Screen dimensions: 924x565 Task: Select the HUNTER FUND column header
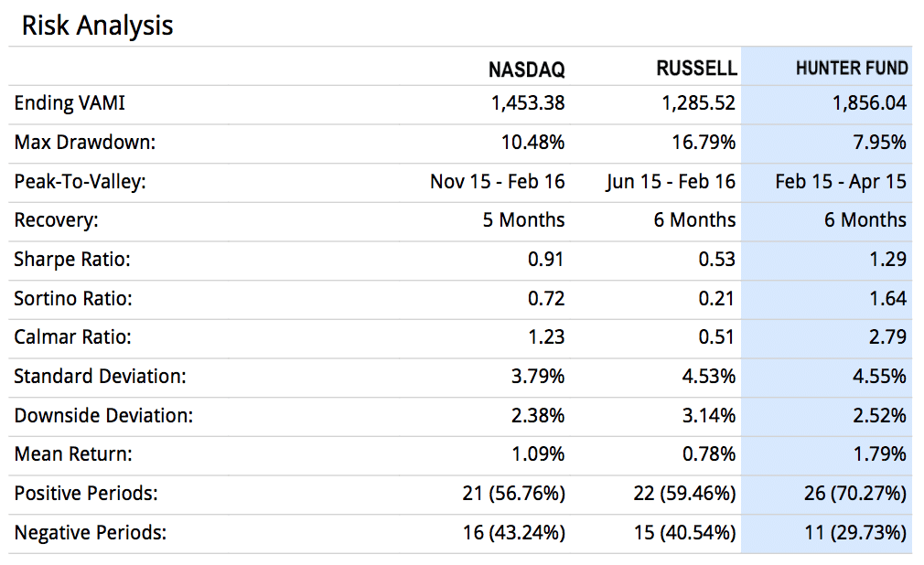[852, 69]
